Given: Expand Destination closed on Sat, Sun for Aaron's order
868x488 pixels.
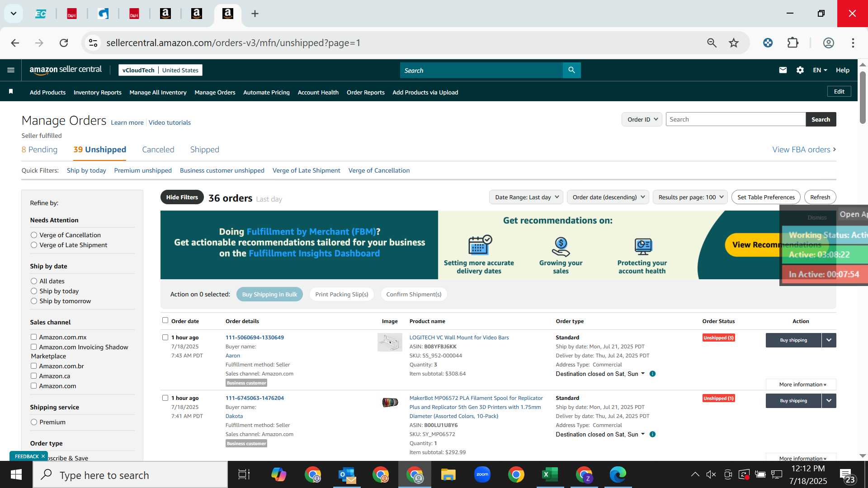Looking at the screenshot, I should [600, 374].
